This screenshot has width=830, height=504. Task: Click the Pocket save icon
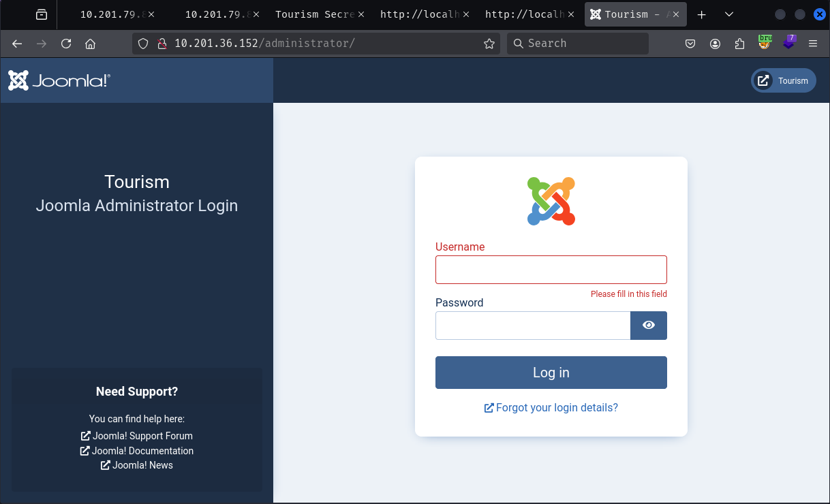690,44
